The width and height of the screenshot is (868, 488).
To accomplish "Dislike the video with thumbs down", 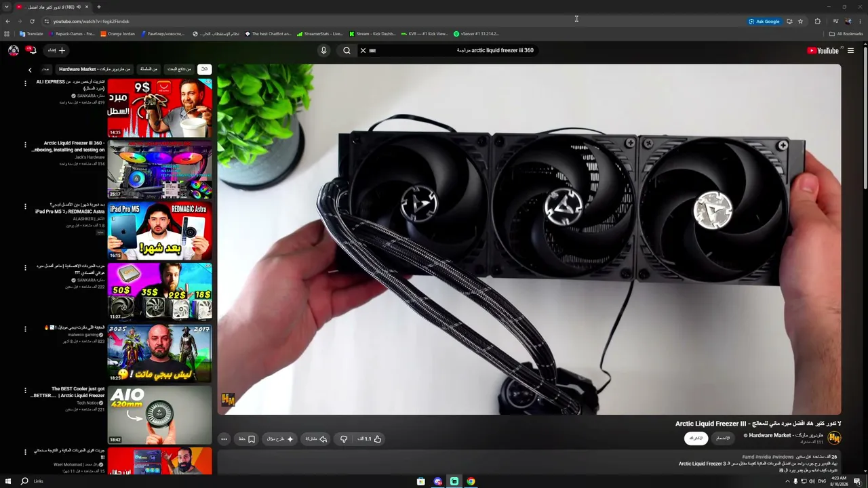I will click(x=344, y=439).
